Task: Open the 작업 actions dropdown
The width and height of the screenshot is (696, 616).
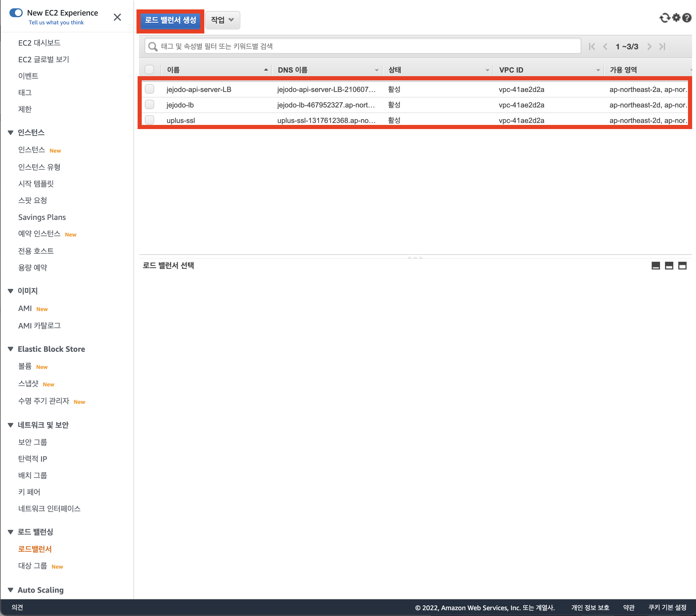Action: (x=222, y=20)
